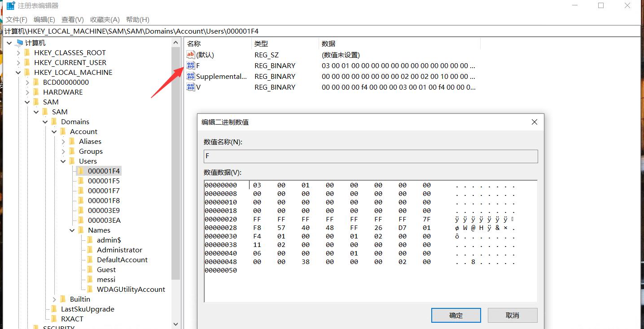Click the binary icon next to F value

click(190, 65)
